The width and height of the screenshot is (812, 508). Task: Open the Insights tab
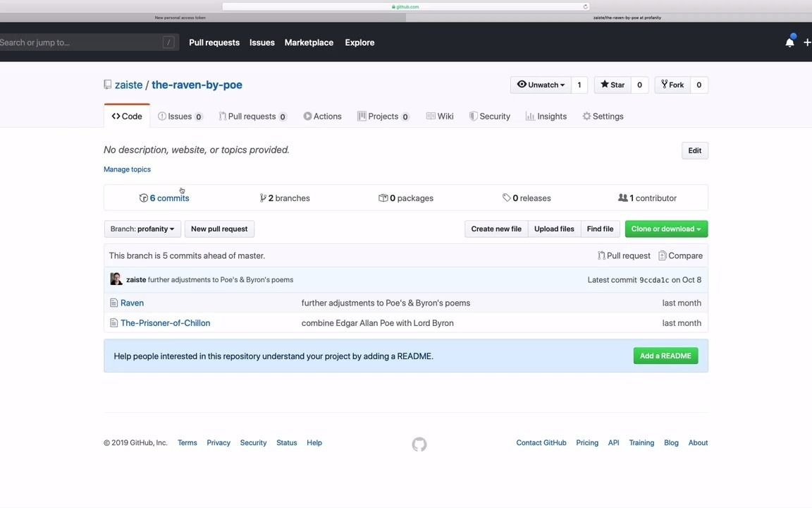pos(546,116)
